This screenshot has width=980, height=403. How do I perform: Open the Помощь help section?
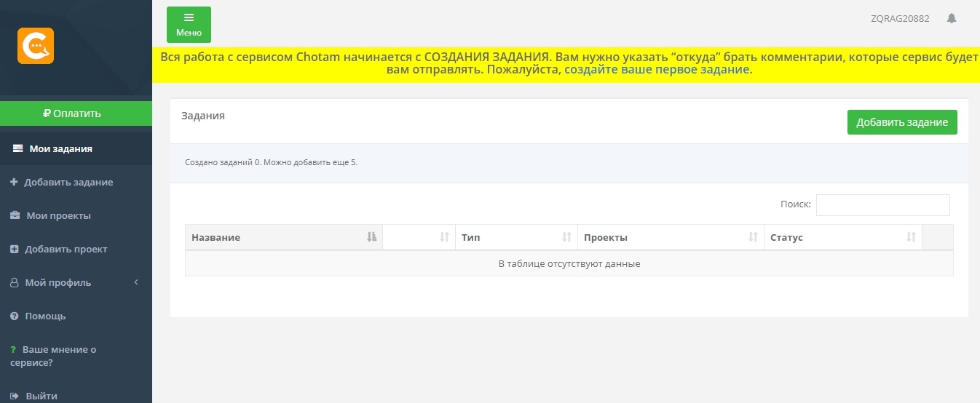point(45,316)
